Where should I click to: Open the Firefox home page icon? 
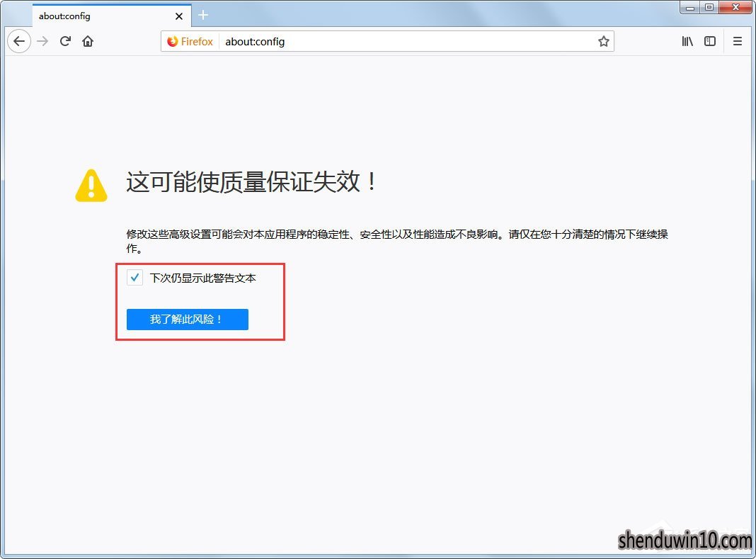(x=88, y=42)
